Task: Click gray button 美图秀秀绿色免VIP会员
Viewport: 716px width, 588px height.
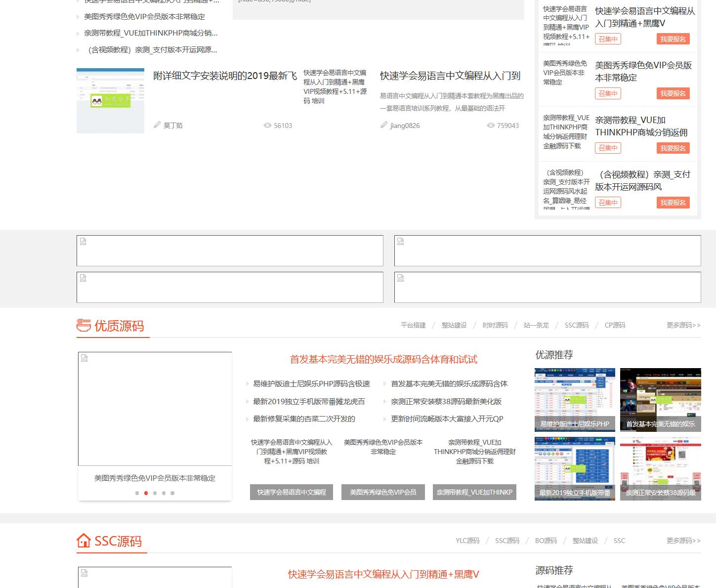Action: tap(383, 492)
